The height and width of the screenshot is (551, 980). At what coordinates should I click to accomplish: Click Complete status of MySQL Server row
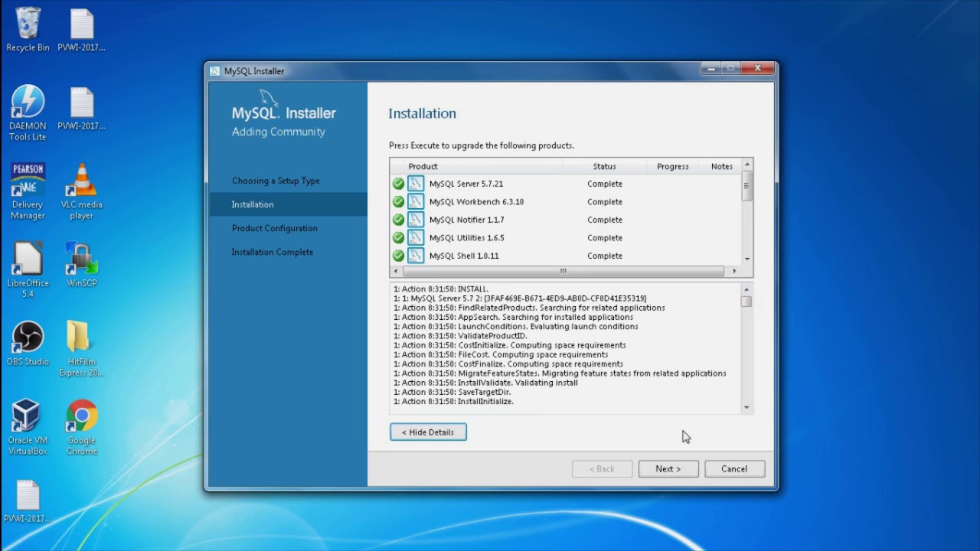pyautogui.click(x=605, y=184)
